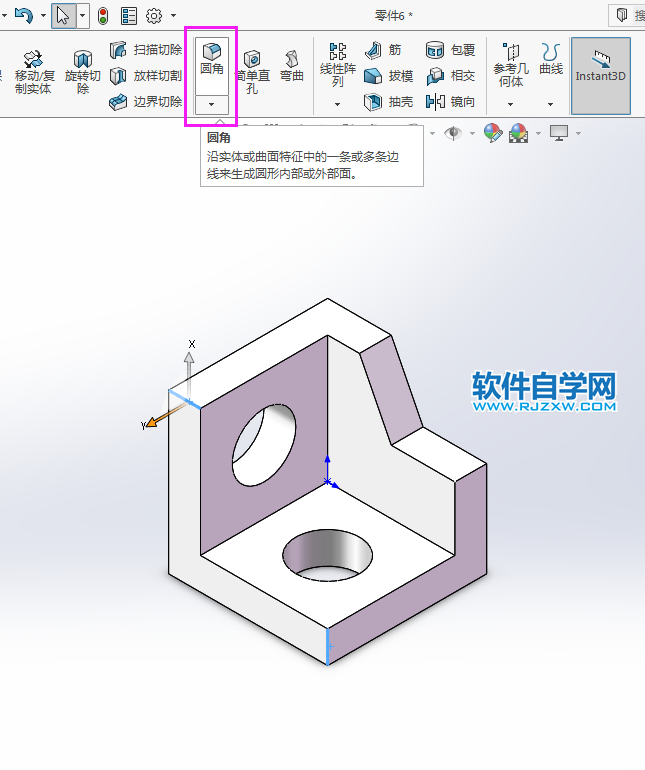The height and width of the screenshot is (770, 645).
Task: Select the Revolved Cut tool (旋转切除)
Action: (x=83, y=72)
